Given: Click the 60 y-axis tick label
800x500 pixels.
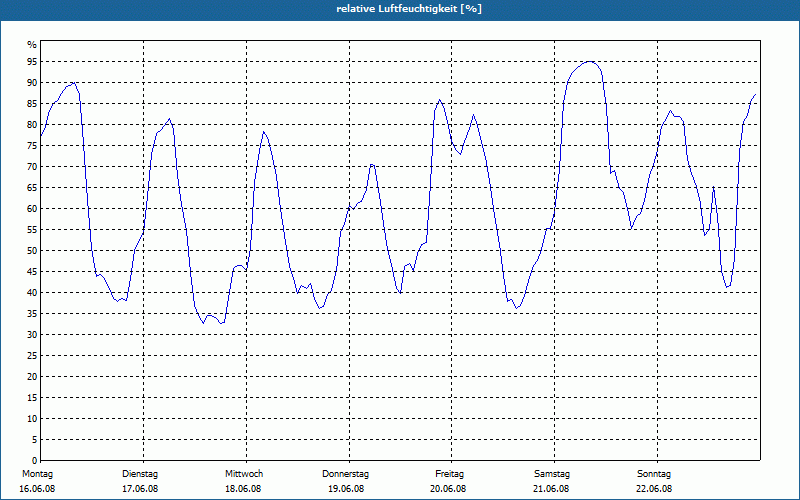Looking at the screenshot, I should 32,209.
